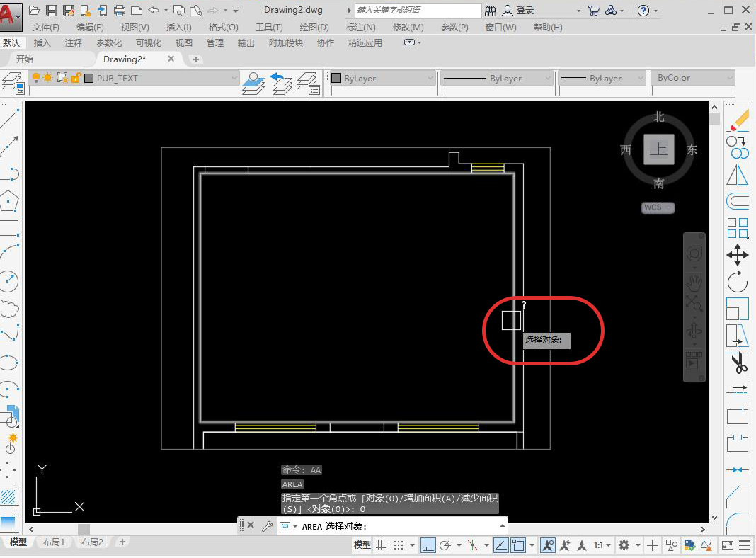Select the Ellipse draw tool
This screenshot has height=558, width=756.
tap(10, 362)
